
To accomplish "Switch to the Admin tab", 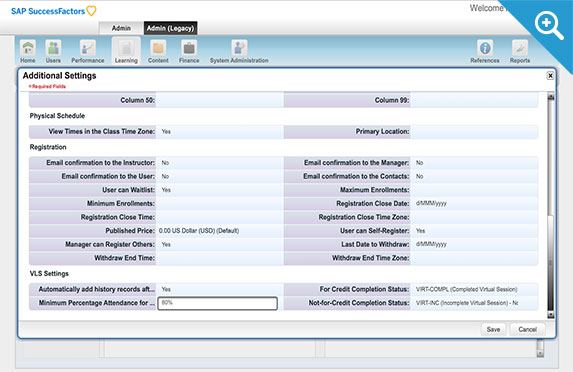I will coord(121,28).
